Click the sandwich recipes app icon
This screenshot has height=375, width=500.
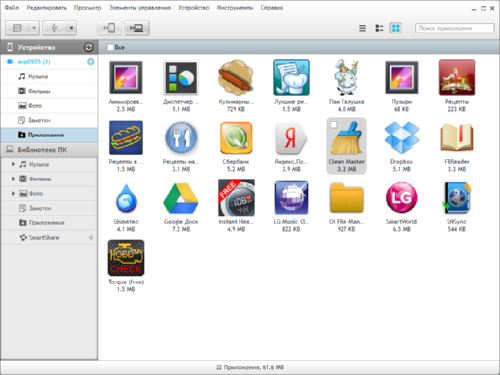126,138
